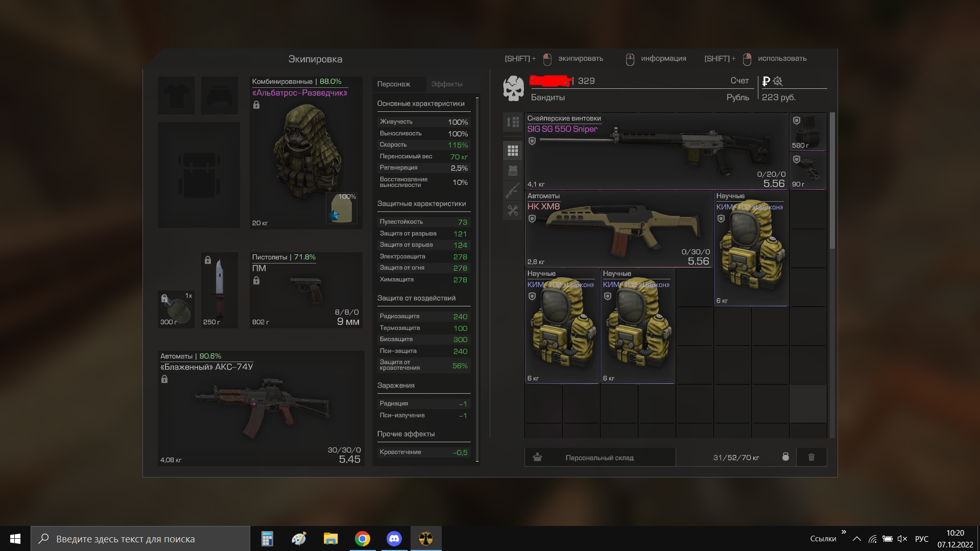
Task: Filter inventory by armor vest icon
Action: click(513, 171)
